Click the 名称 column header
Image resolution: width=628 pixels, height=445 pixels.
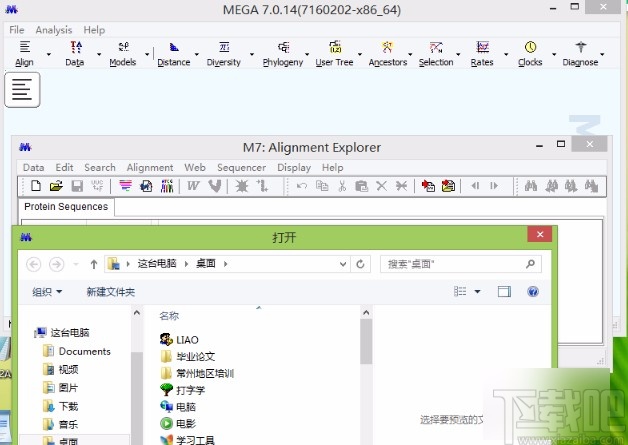(x=169, y=316)
